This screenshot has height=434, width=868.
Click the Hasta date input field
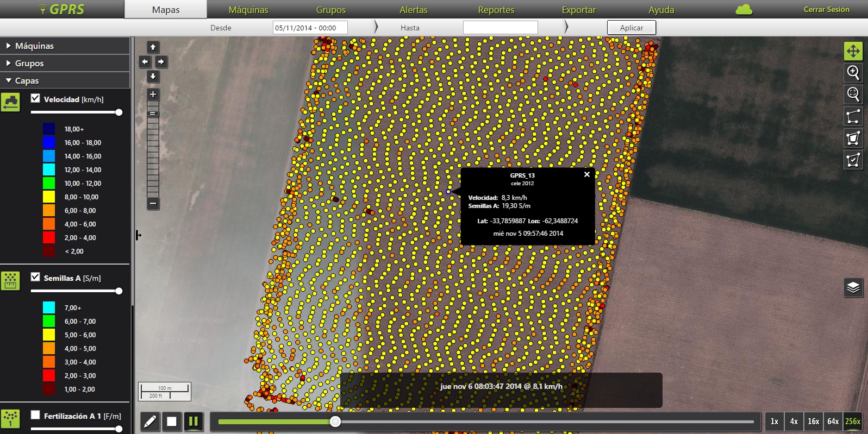[500, 28]
